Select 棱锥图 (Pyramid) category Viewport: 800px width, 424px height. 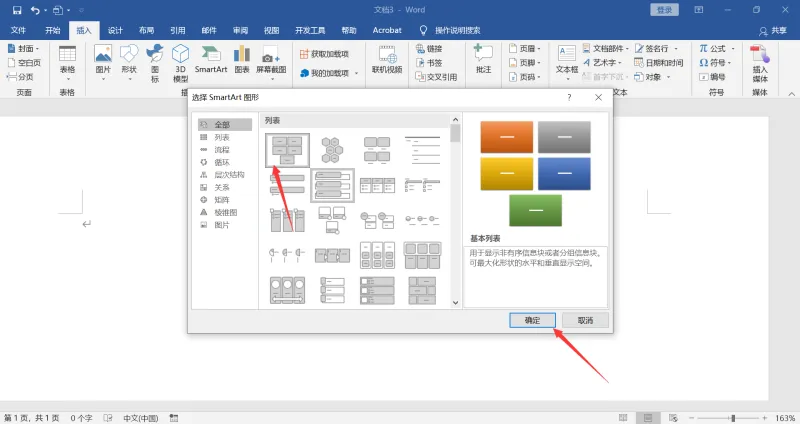[x=224, y=212]
